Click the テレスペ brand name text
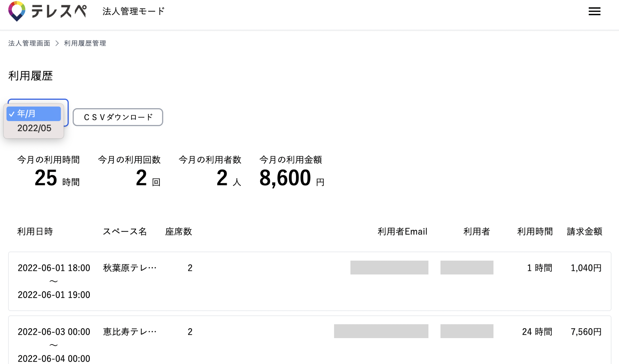Screen dimensions: 619x364 pyautogui.click(x=59, y=11)
